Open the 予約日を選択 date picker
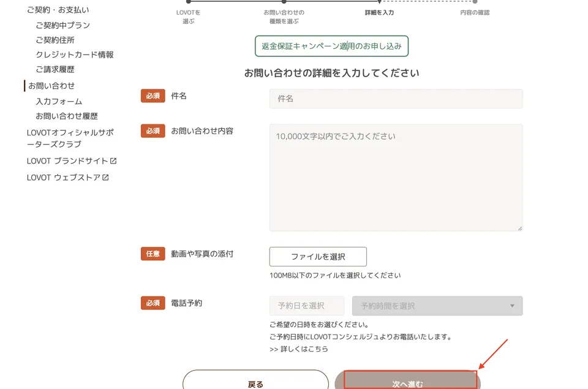 pos(307,306)
